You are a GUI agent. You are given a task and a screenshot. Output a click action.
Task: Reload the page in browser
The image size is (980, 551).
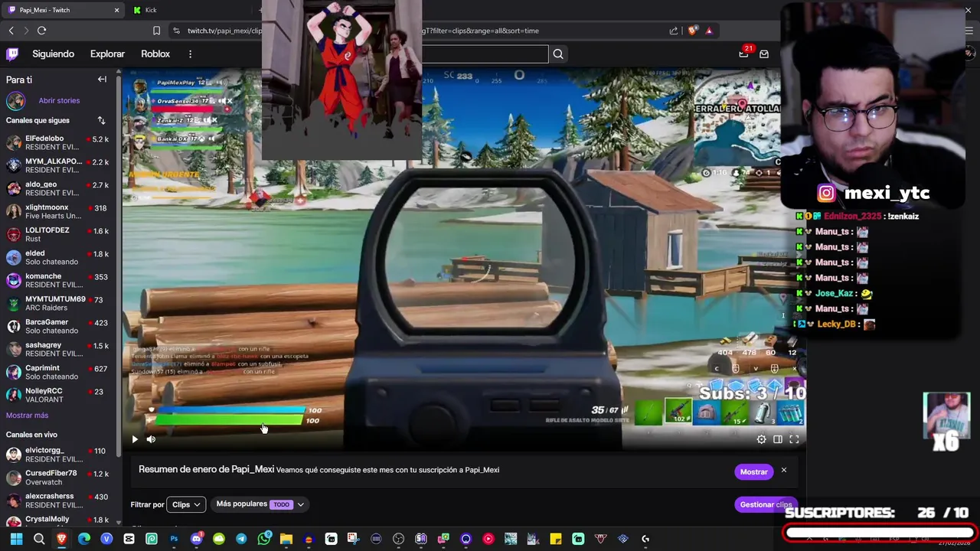[41, 31]
